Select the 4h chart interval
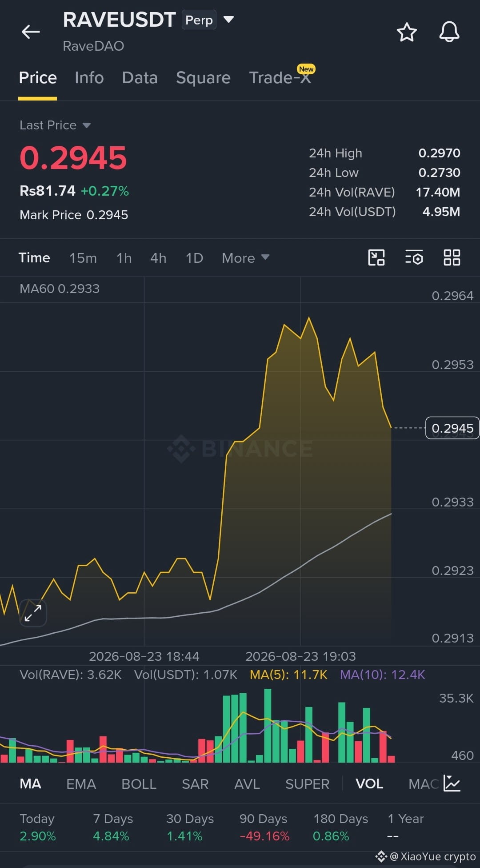Viewport: 480px width, 868px height. (158, 258)
